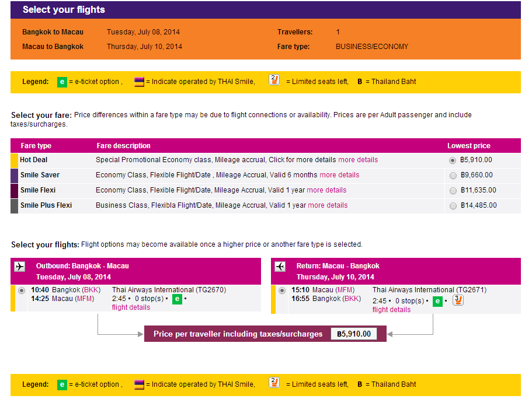Click the return arriving airplane icon

pyautogui.click(x=280, y=267)
